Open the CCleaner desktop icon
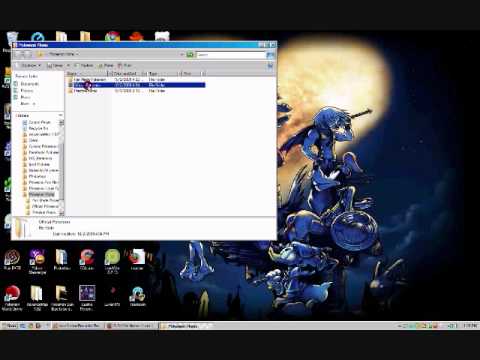Viewport: 480px width, 360px height. pyautogui.click(x=87, y=259)
